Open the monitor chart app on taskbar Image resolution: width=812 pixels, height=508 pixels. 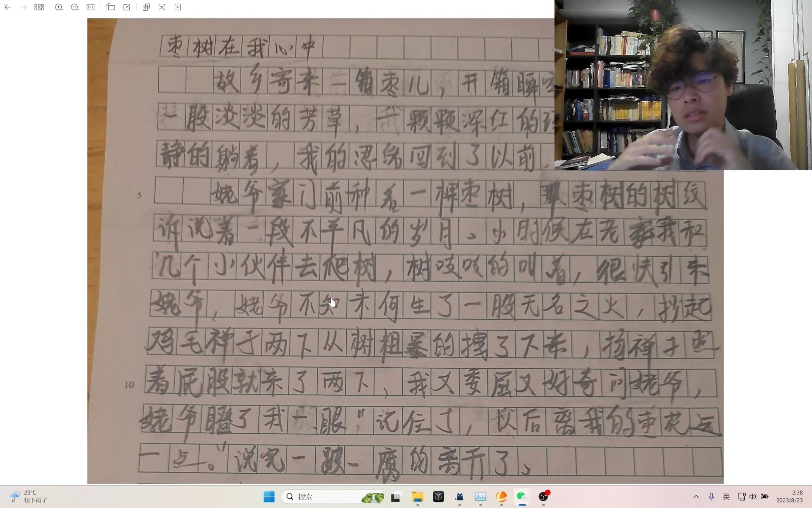tap(481, 497)
